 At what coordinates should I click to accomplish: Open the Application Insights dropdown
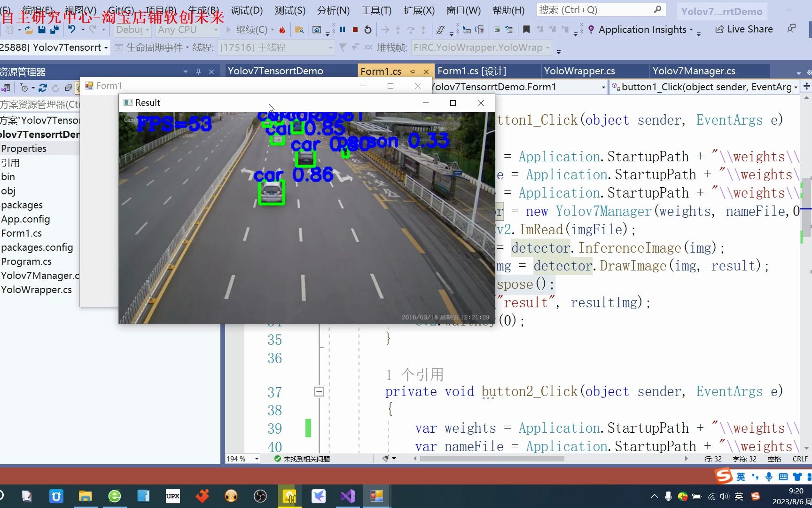click(x=643, y=29)
